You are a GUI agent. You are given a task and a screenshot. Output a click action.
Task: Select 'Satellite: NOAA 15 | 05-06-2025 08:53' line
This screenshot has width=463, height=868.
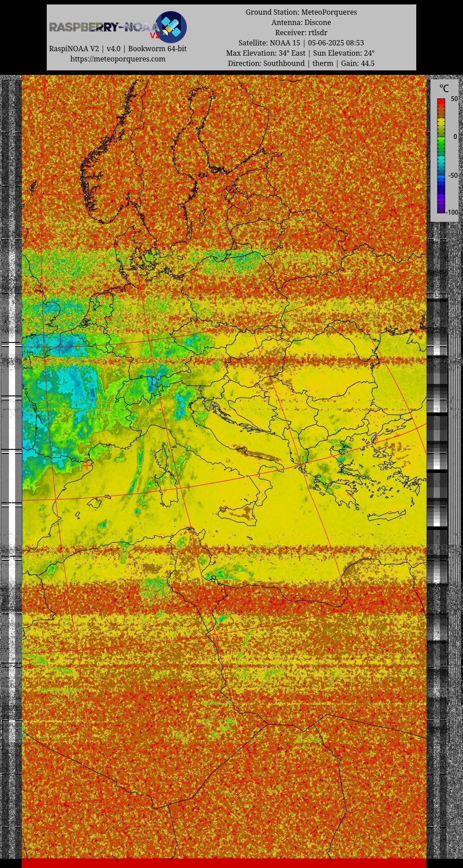click(x=301, y=43)
